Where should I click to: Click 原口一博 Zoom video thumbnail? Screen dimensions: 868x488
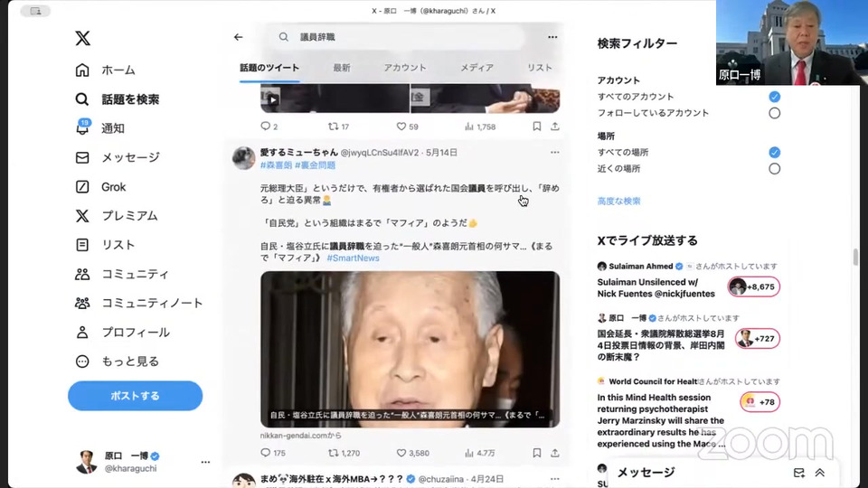coord(792,42)
